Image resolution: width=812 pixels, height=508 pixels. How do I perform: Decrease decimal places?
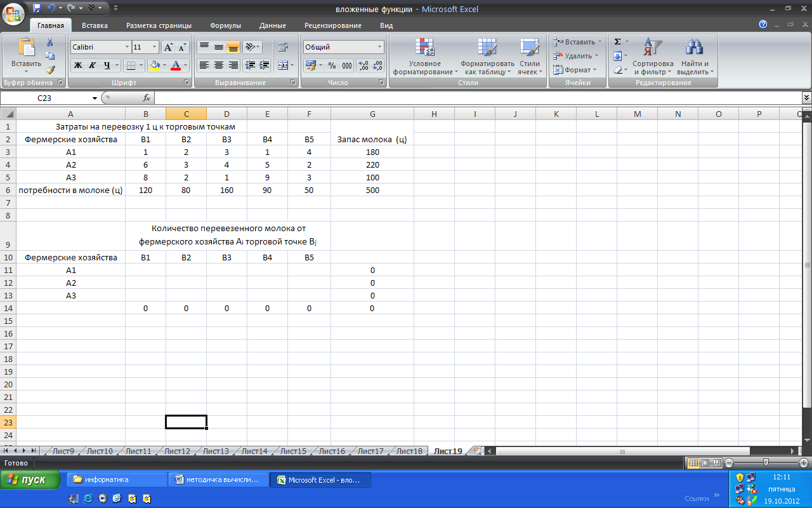tap(378, 65)
